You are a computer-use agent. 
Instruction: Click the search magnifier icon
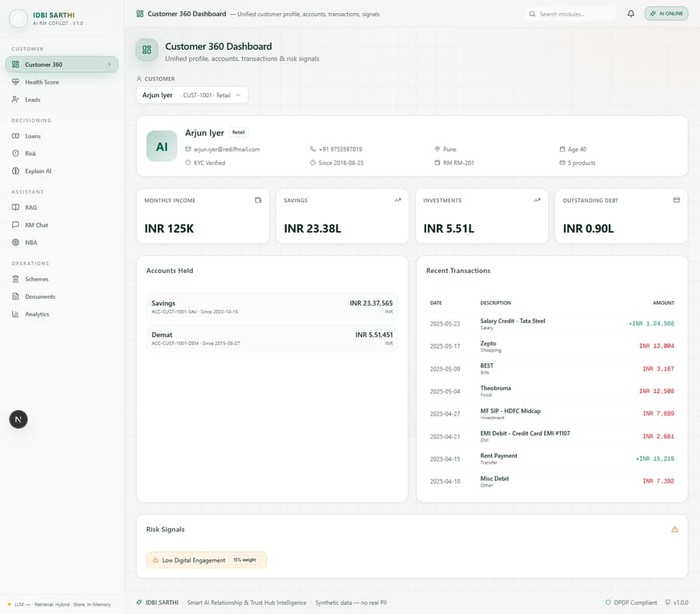coord(532,14)
